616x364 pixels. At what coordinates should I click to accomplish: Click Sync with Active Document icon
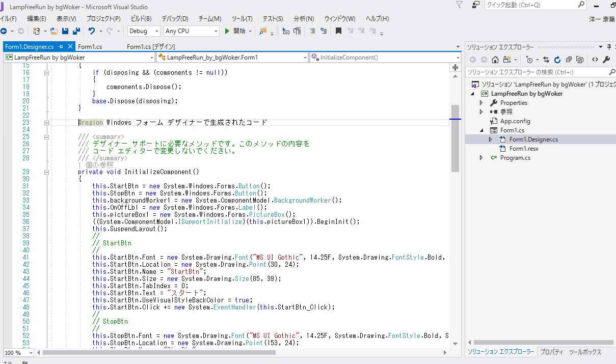(x=546, y=60)
